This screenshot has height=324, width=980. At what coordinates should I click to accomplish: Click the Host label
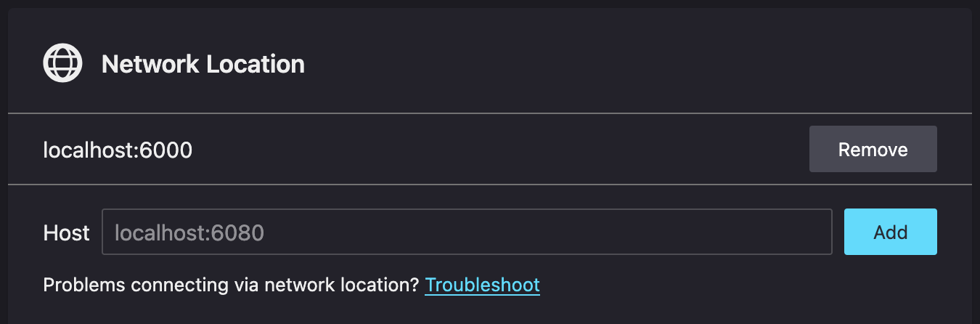(66, 232)
